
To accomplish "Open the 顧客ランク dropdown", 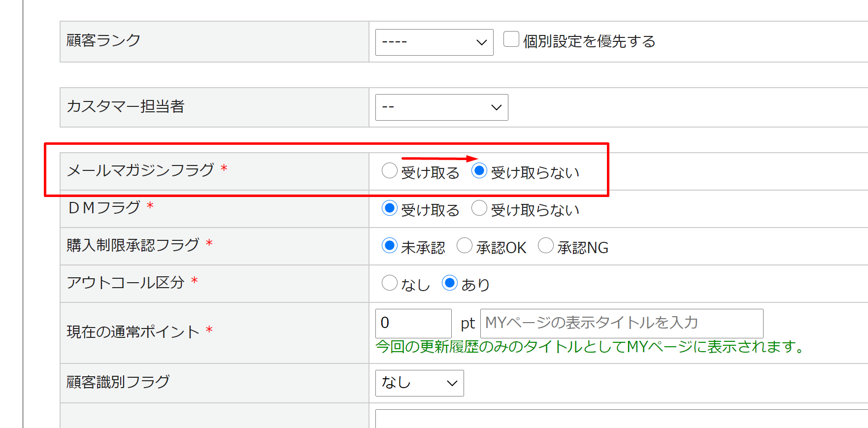I will point(434,42).
